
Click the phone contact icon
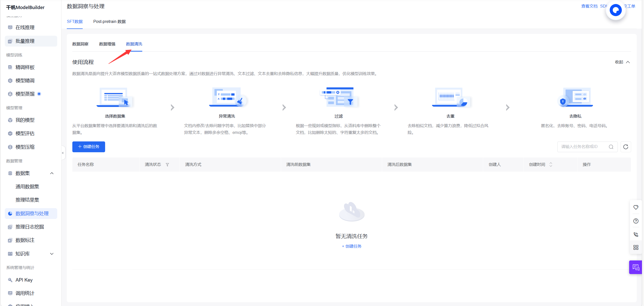pos(636,234)
